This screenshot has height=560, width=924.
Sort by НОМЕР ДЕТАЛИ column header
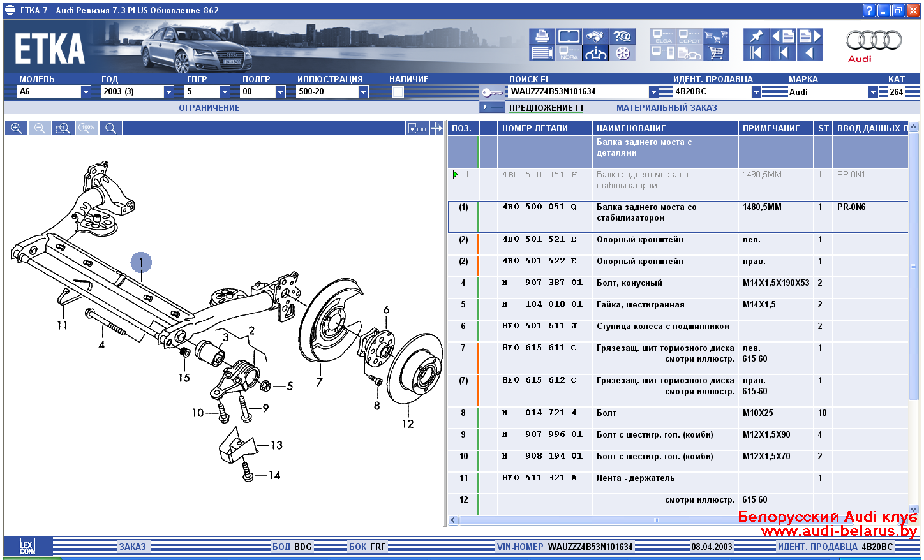coord(545,128)
